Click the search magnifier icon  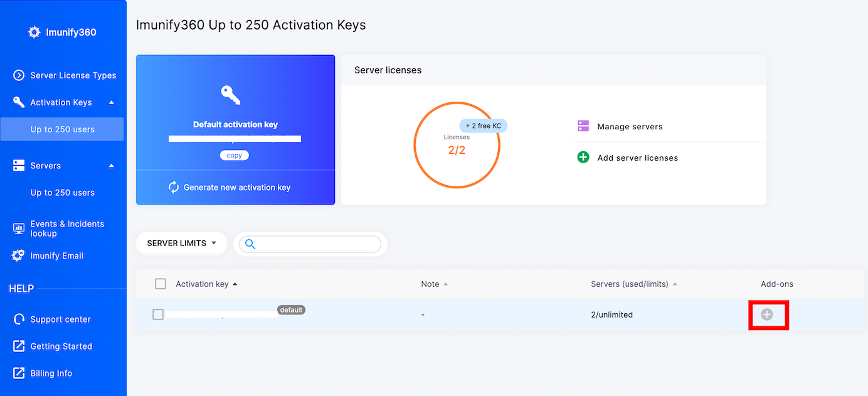tap(250, 243)
